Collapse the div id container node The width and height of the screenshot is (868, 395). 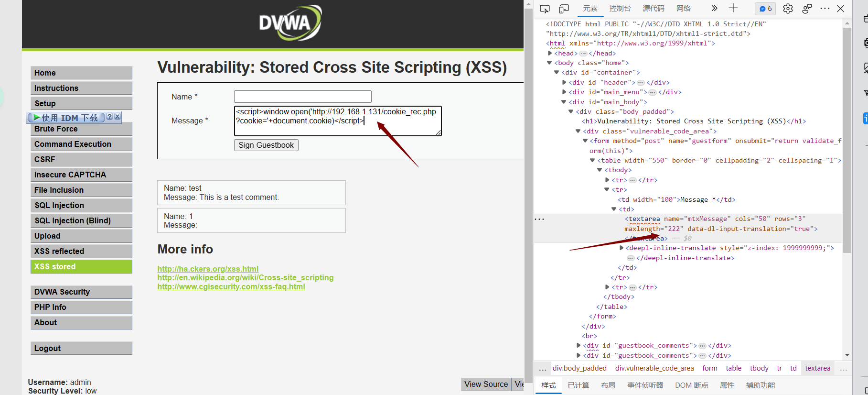pyautogui.click(x=557, y=72)
